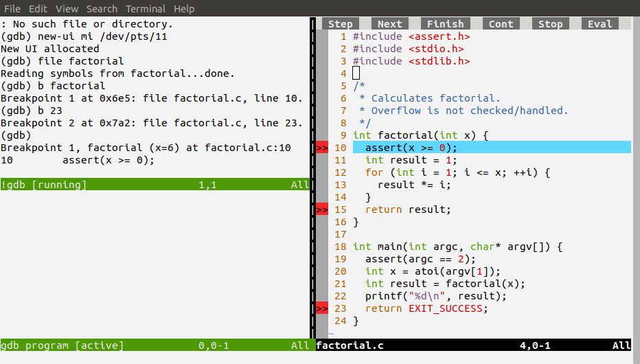Click the Finish debugger button
The height and width of the screenshot is (364, 640).
click(x=445, y=23)
